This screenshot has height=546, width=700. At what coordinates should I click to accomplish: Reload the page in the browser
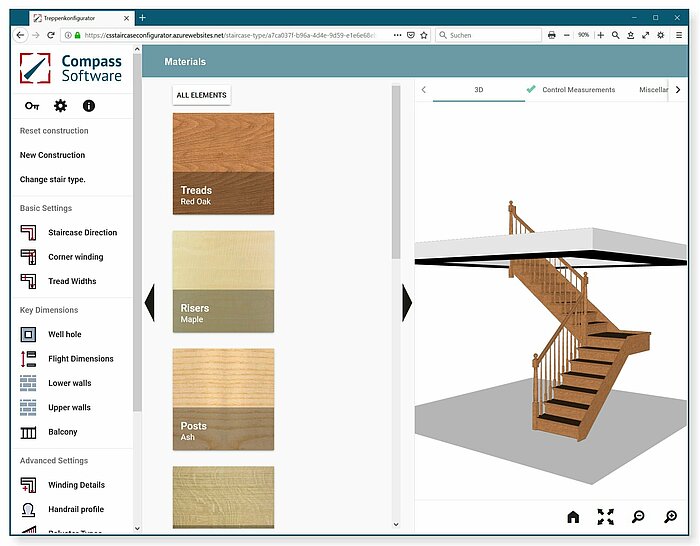51,35
